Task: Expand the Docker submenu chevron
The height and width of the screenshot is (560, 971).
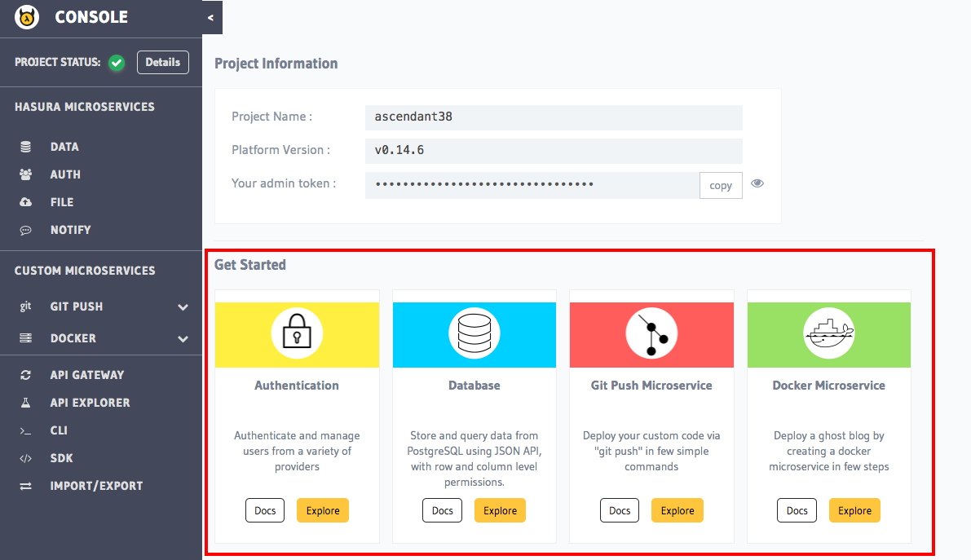Action: coord(183,338)
